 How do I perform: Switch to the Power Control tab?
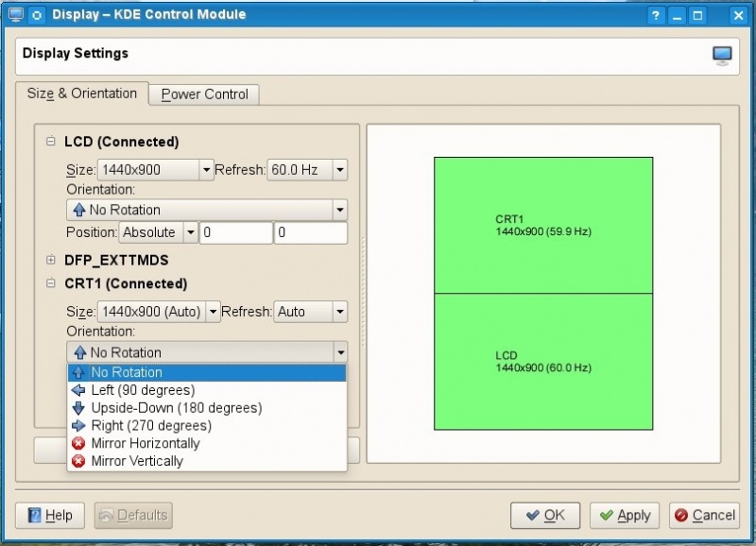pyautogui.click(x=204, y=94)
